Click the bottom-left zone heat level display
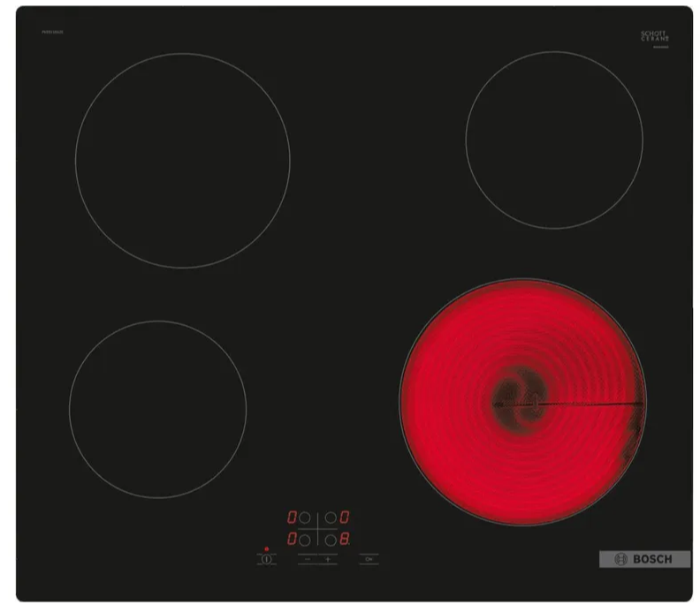This screenshot has height=605, width=700. [x=290, y=538]
